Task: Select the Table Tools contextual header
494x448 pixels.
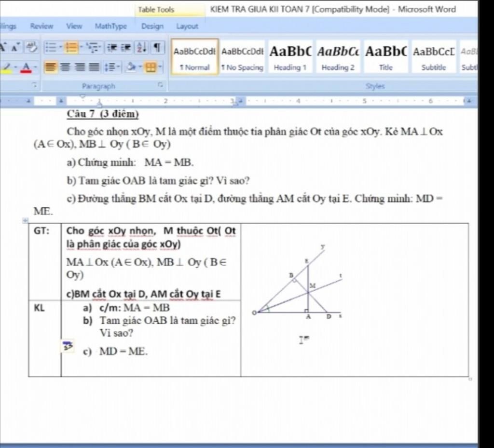Action: pos(170,10)
